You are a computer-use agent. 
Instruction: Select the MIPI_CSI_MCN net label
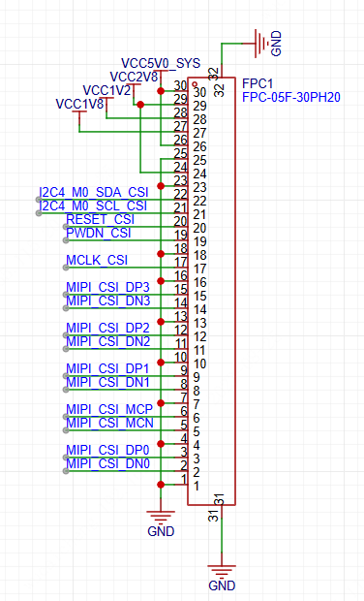point(109,423)
